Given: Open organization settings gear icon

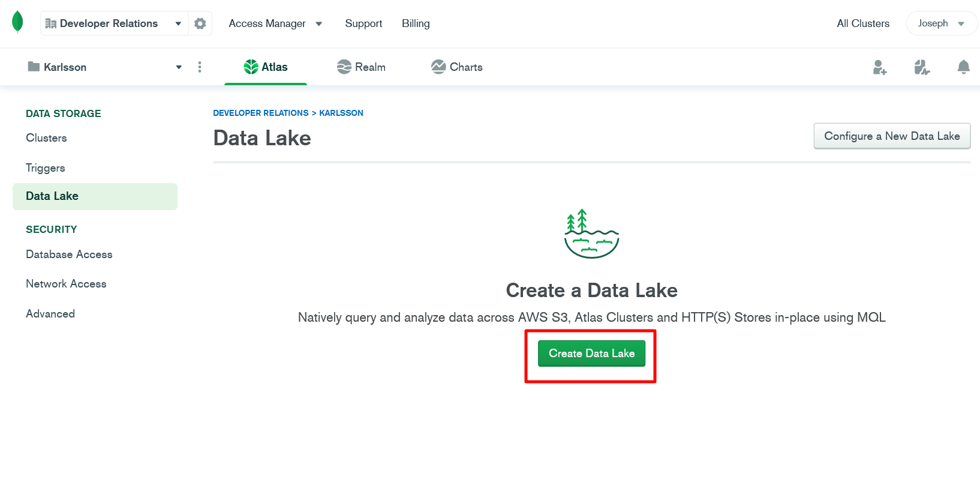Looking at the screenshot, I should [200, 23].
